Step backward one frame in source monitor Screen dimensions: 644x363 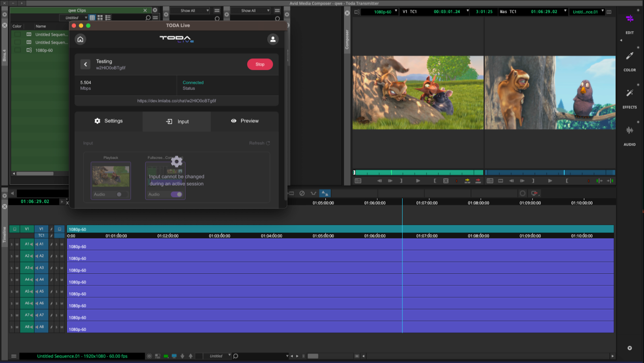379,181
